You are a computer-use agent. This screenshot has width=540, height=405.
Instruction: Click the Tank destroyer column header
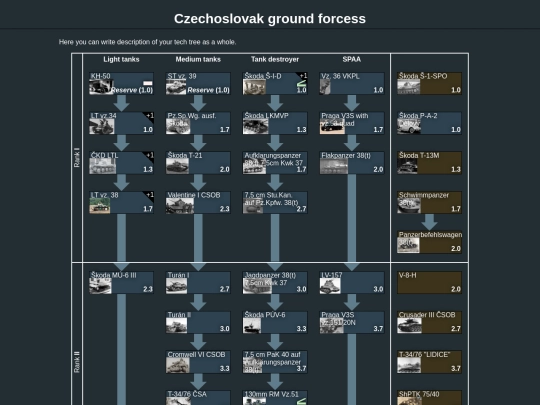click(275, 59)
